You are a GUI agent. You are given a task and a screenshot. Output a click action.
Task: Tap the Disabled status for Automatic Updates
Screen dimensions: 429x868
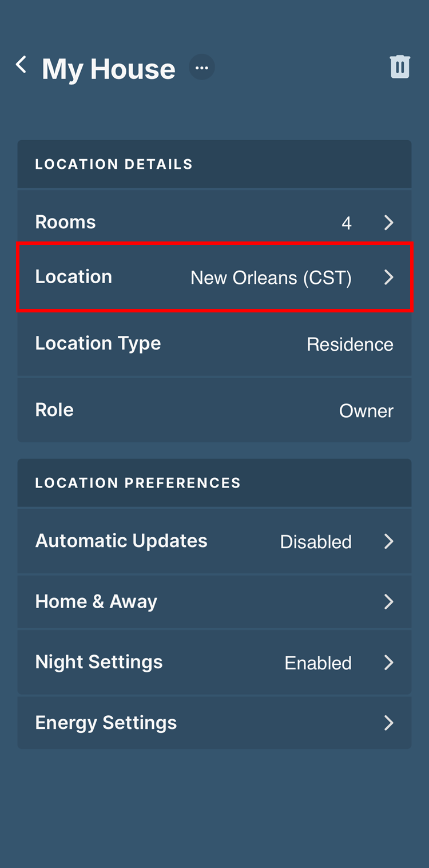tap(316, 542)
